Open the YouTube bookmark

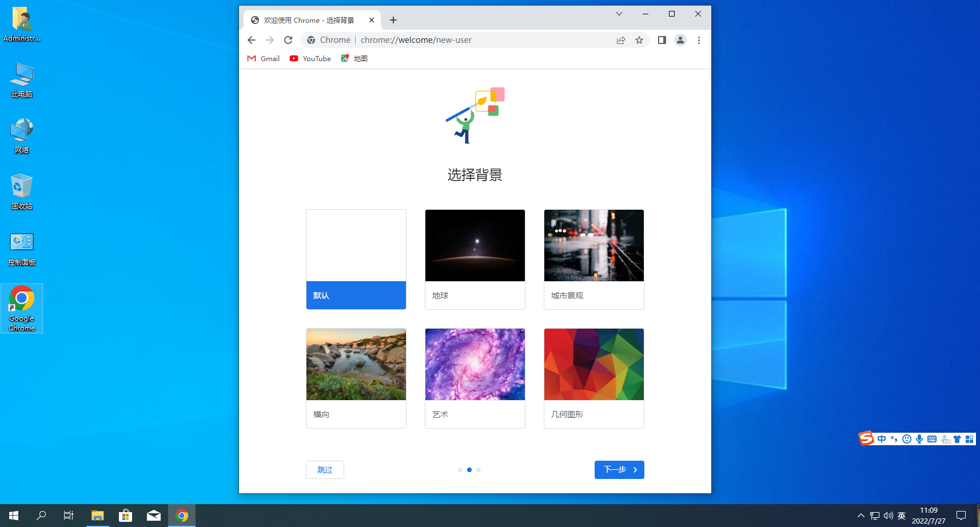click(310, 58)
